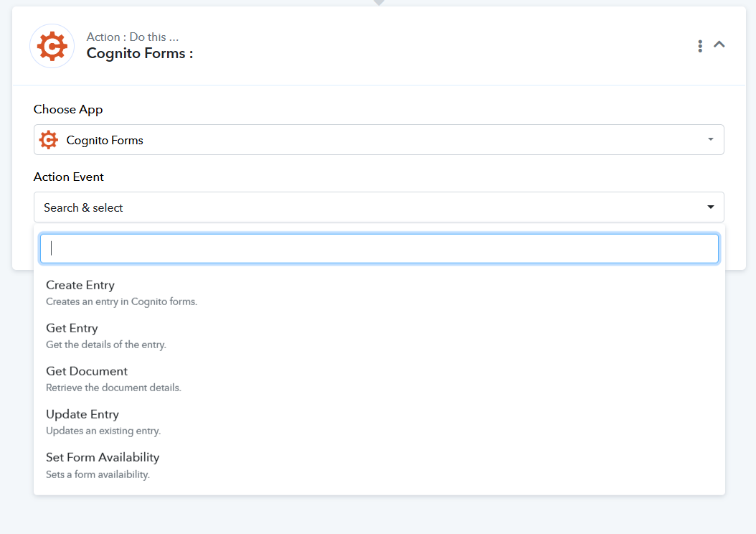Click the 'Cognito Forms :' step title
The width and height of the screenshot is (756, 534).
pyautogui.click(x=140, y=53)
